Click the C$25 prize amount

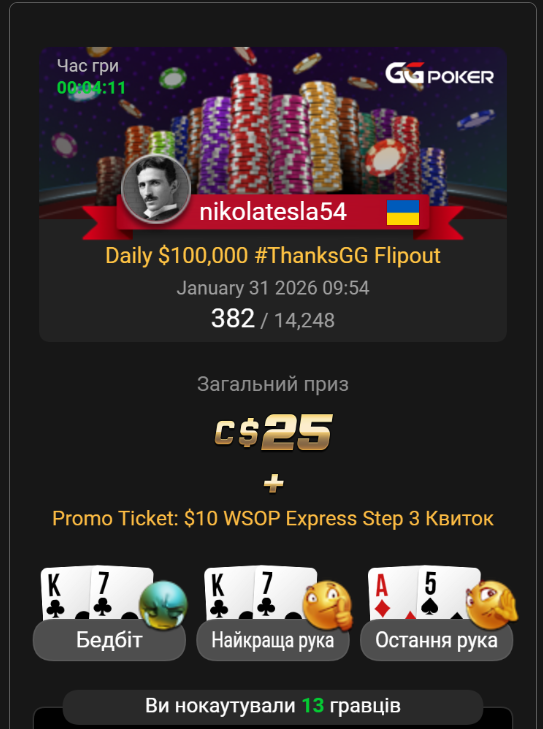click(x=273, y=432)
